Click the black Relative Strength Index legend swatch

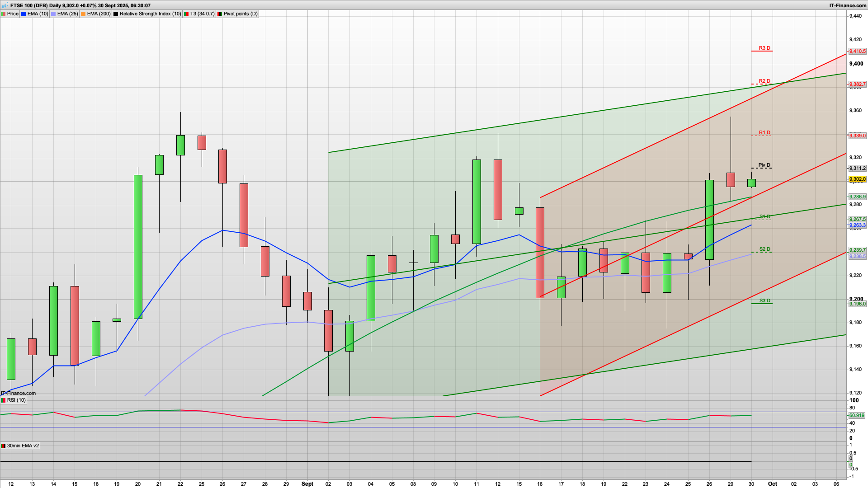pos(116,14)
